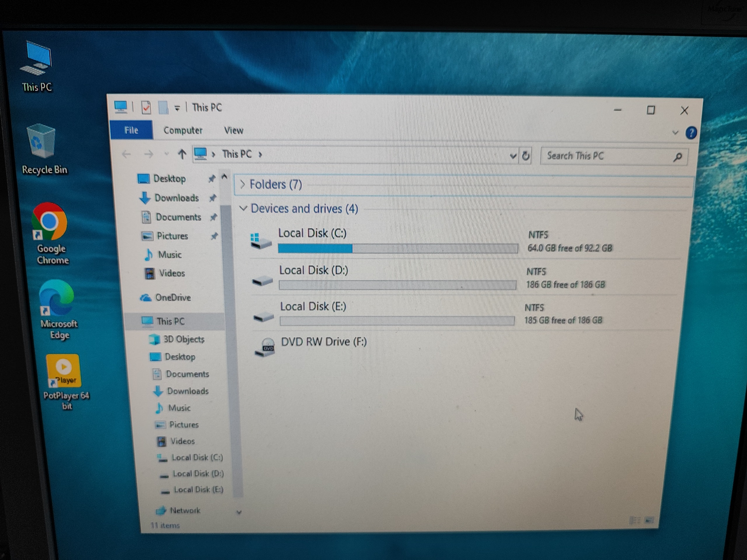The width and height of the screenshot is (747, 560).
Task: Select the DVD RW Drive (F:) icon
Action: (x=265, y=347)
